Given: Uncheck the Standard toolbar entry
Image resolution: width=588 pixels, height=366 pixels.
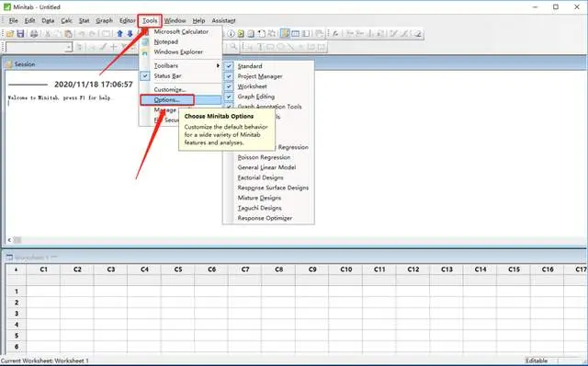Looking at the screenshot, I should (250, 66).
